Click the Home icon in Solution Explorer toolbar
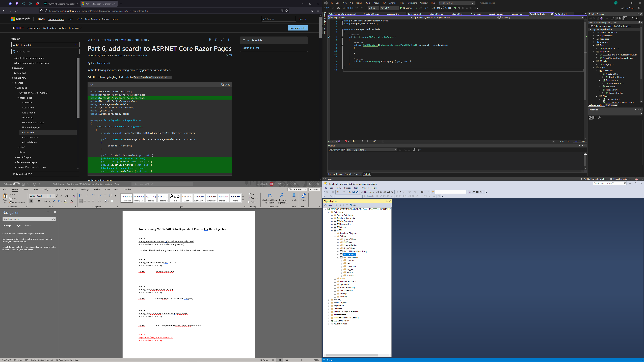The height and width of the screenshot is (362, 644). coord(598,18)
